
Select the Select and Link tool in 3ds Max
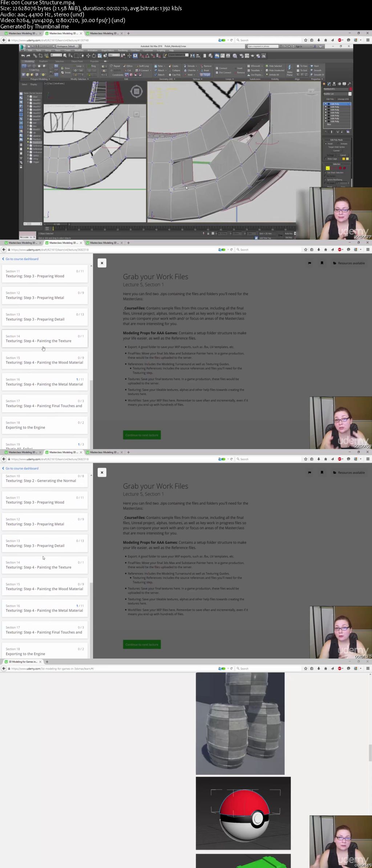35,56
